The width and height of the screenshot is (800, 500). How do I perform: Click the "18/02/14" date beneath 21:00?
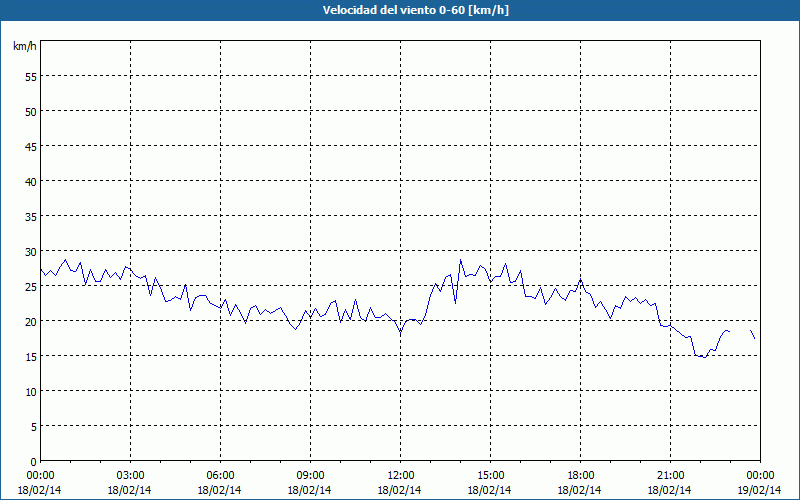(670, 490)
